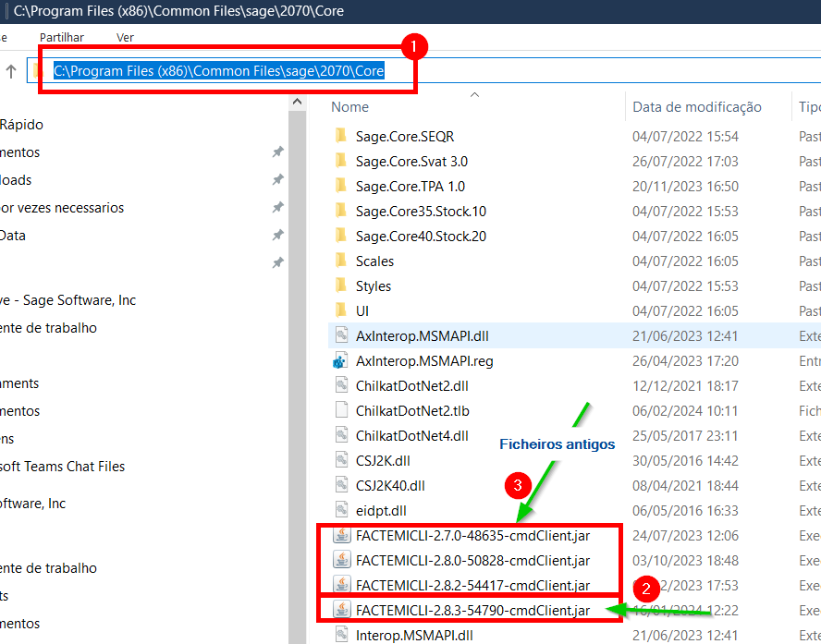Open the Ver ribbon tab
This screenshot has width=821, height=644.
pos(125,38)
